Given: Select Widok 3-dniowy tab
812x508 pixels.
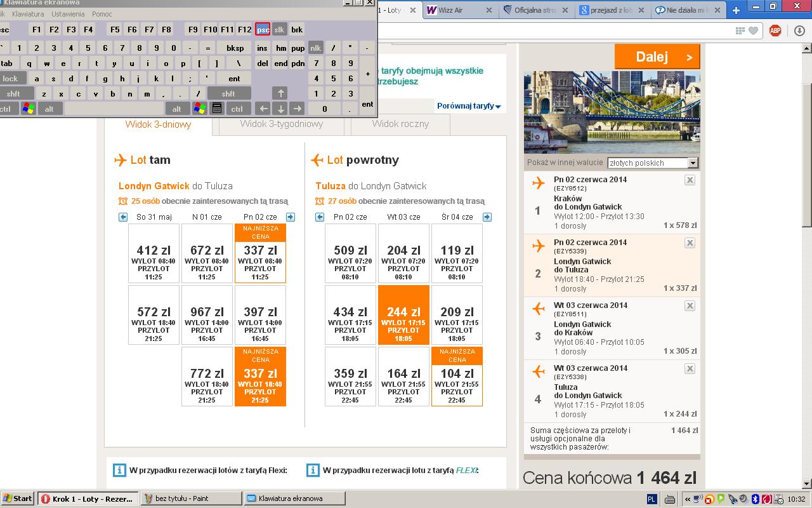Looking at the screenshot, I should point(158,124).
